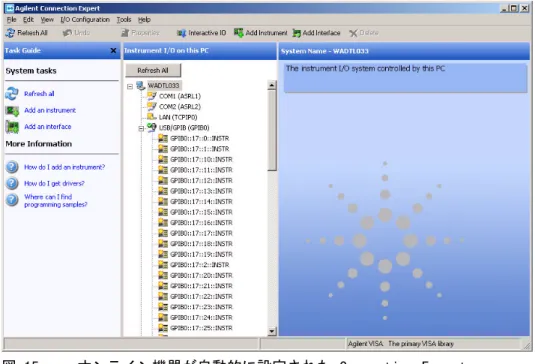Collapse the WADTL033 root node
The image size is (535, 364).
[130, 86]
